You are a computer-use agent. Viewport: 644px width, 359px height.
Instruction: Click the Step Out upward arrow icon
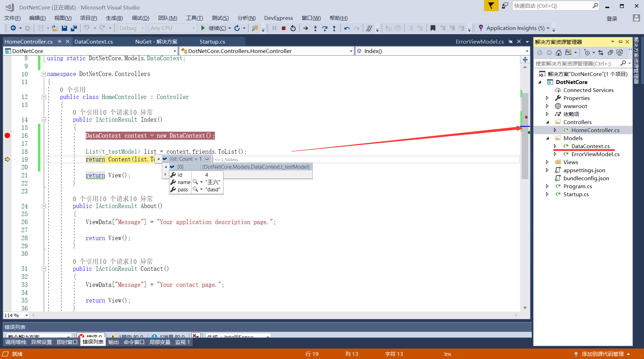click(x=334, y=28)
